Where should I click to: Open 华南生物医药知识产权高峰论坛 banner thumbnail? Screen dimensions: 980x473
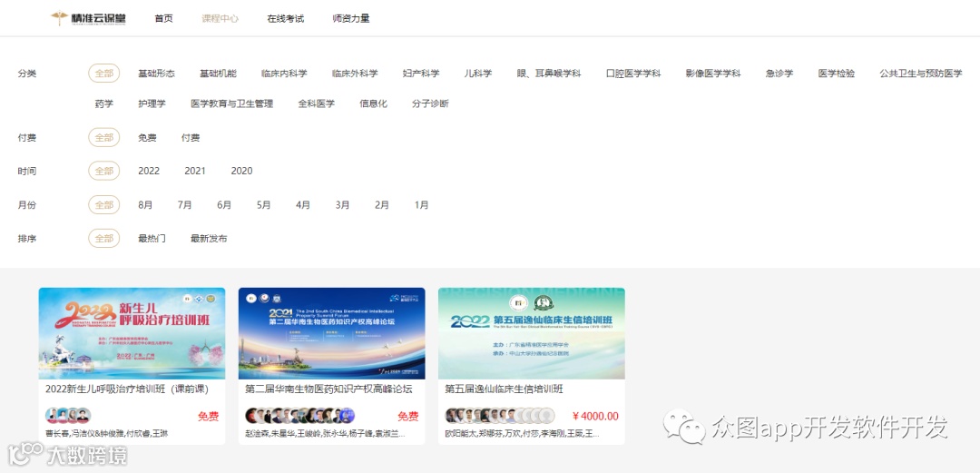pos(332,333)
